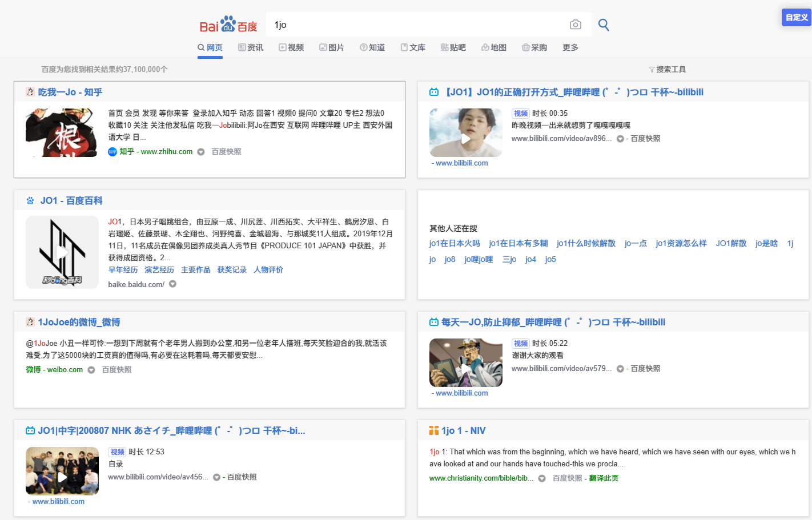Click the www.christianity.com/bible/bib... URL

(x=481, y=478)
